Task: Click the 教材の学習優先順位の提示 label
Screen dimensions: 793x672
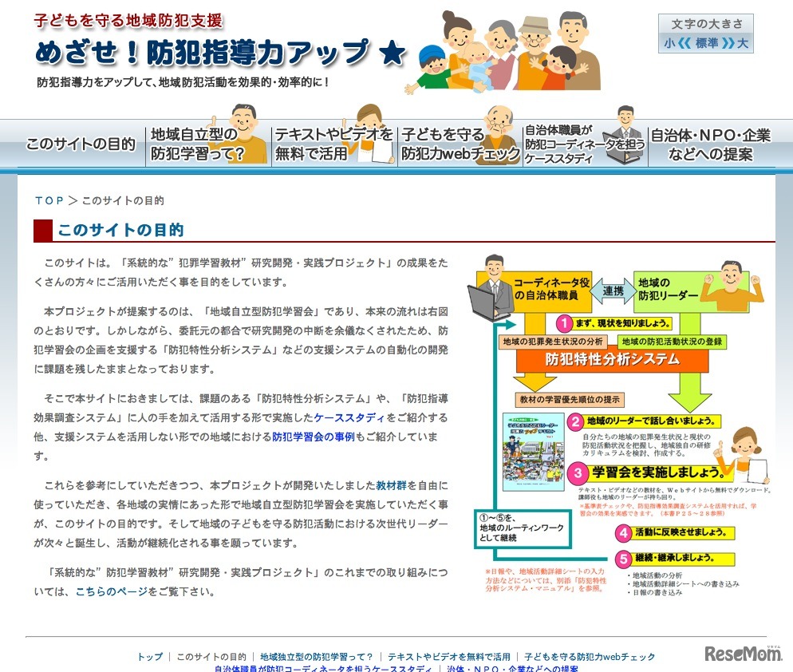Action: tap(570, 400)
